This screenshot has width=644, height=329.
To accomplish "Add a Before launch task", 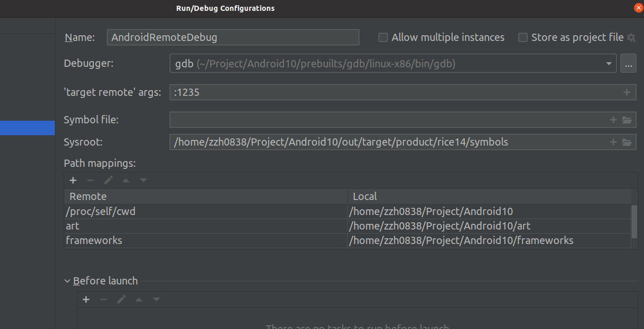I will pyautogui.click(x=86, y=299).
